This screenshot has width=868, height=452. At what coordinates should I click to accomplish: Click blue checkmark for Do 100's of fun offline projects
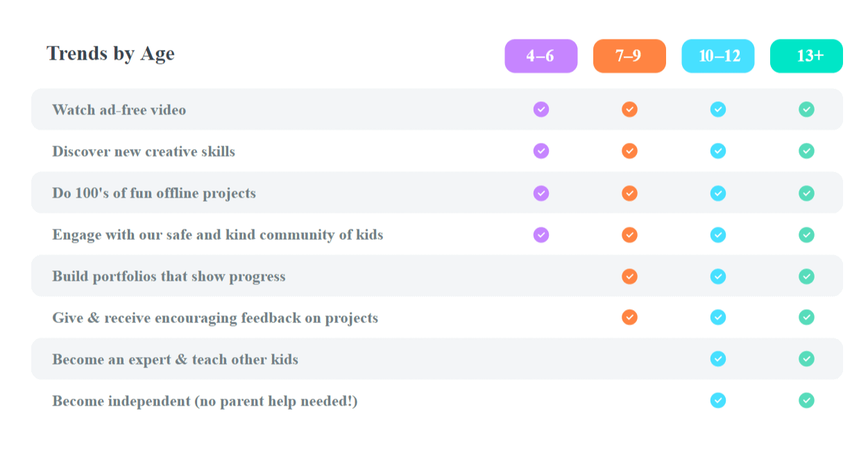718,193
